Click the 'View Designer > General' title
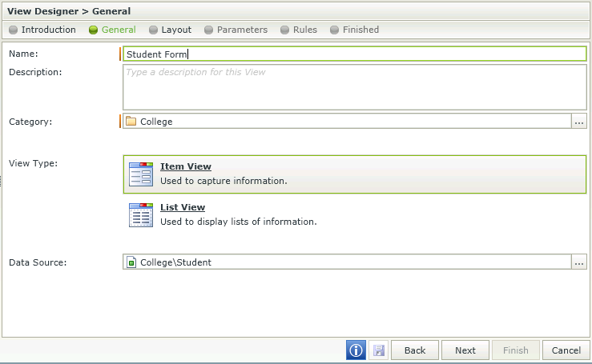Screen dimensions: 592x364 [x=69, y=11]
